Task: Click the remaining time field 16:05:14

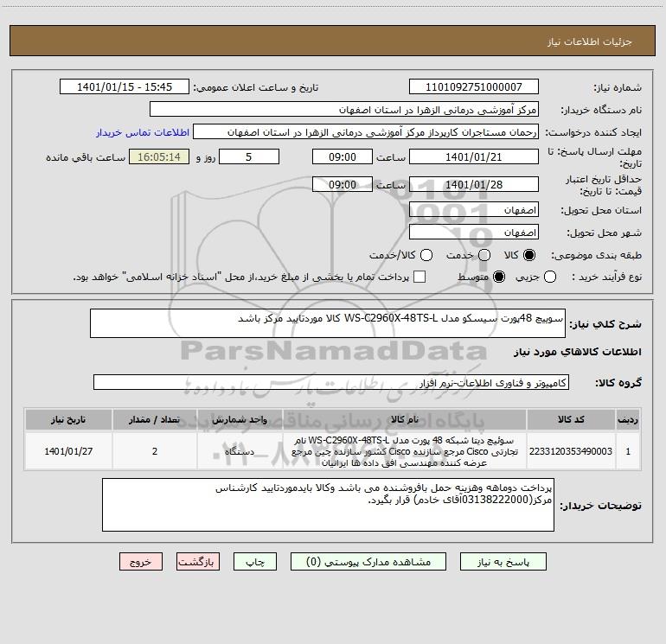Action: pyautogui.click(x=159, y=157)
